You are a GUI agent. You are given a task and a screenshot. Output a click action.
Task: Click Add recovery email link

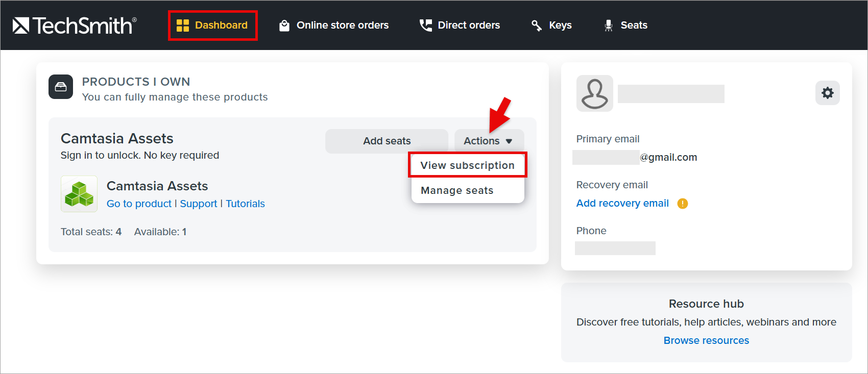(622, 203)
